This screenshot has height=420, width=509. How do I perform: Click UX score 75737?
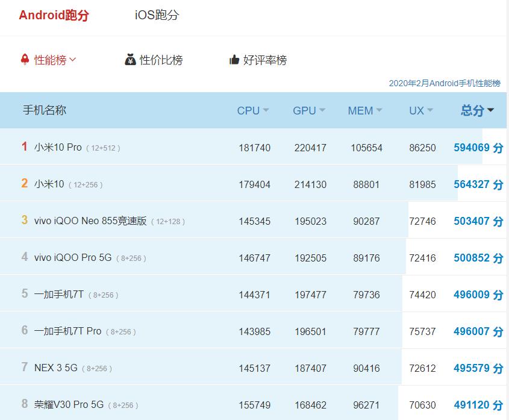[x=422, y=331]
